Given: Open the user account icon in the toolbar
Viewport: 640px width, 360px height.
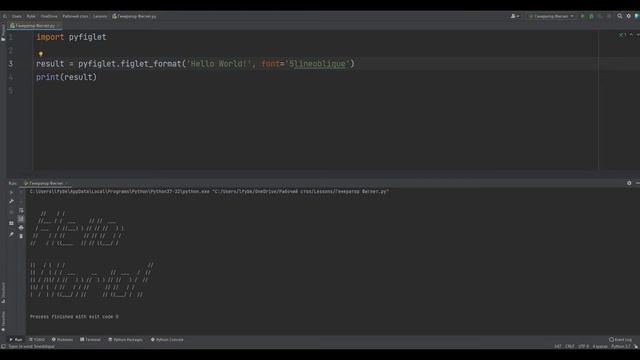Looking at the screenshot, I should point(515,16).
